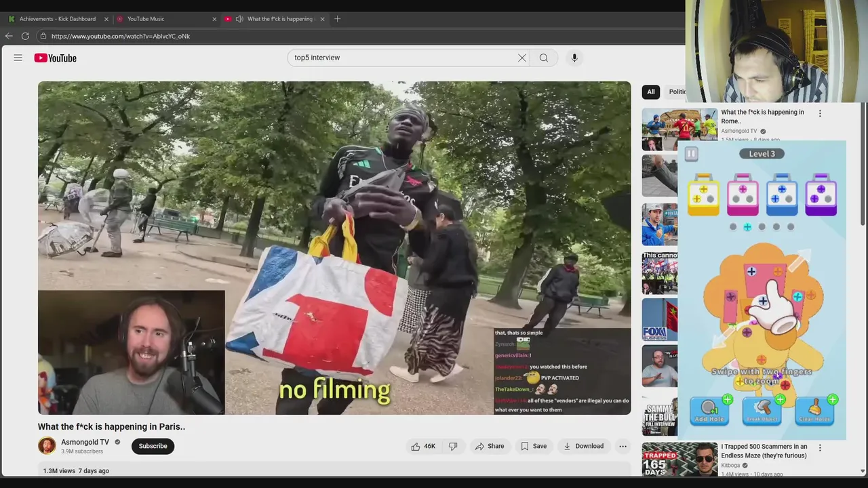Download the video

583,446
